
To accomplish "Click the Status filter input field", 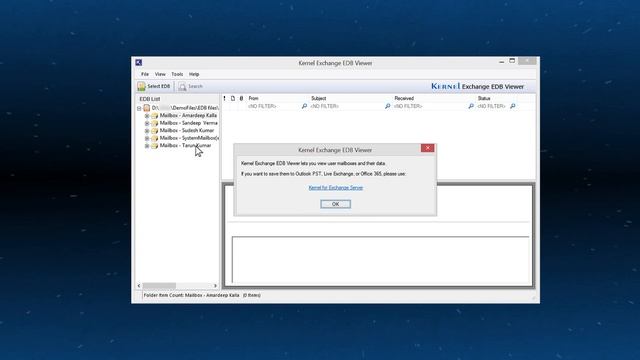I will click(x=492, y=106).
